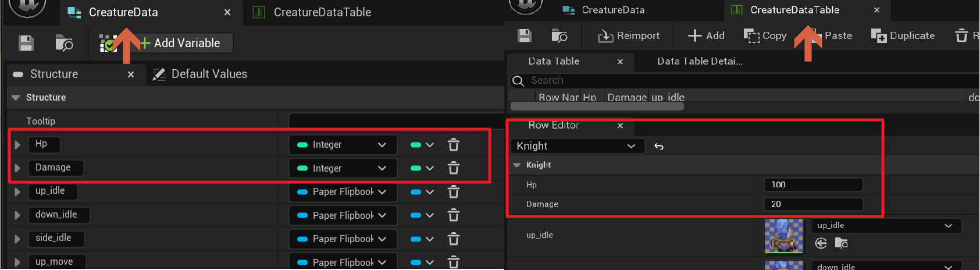980x270 pixels.
Task: Expand the down_idle variable row
Action: click(17, 215)
